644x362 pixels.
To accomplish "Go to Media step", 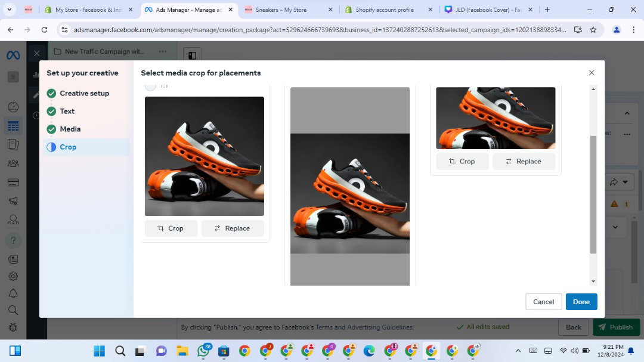I will click(x=70, y=129).
